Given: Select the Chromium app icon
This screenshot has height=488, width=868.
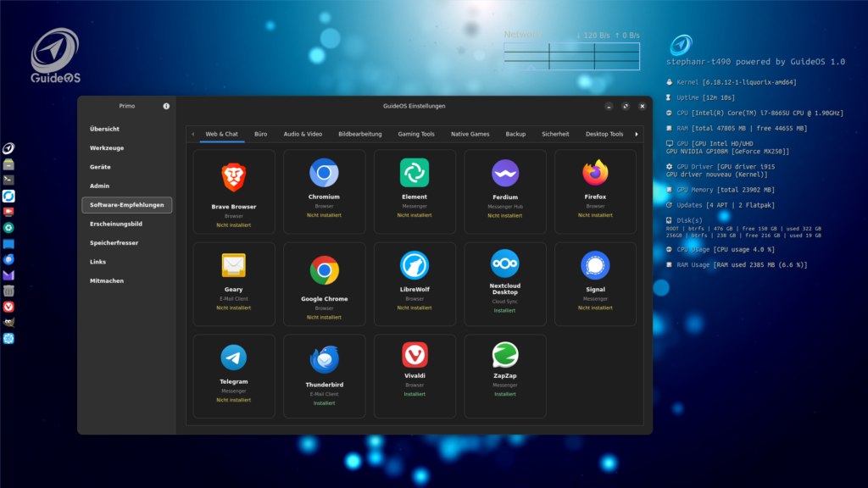Looking at the screenshot, I should [324, 173].
